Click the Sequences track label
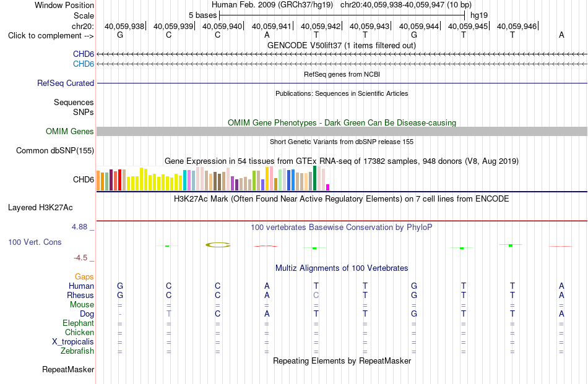Image resolution: width=588 pixels, height=384 pixels. tap(74, 102)
